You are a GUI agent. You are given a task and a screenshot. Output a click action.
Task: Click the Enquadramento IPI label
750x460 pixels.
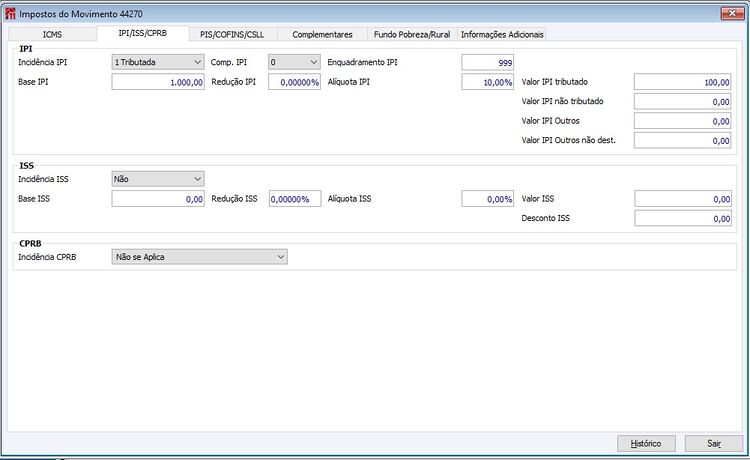(x=362, y=62)
